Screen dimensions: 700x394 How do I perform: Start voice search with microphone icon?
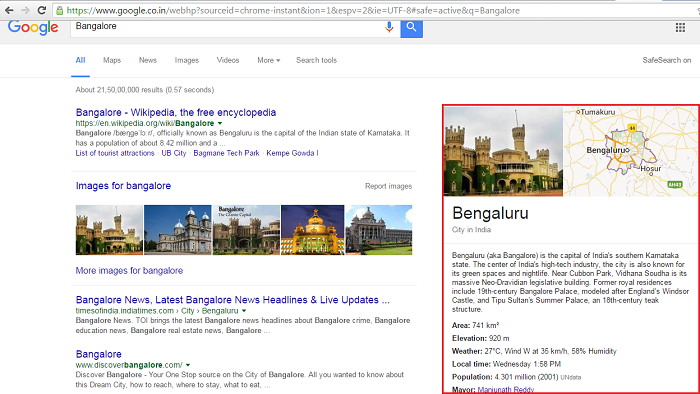pos(389,27)
